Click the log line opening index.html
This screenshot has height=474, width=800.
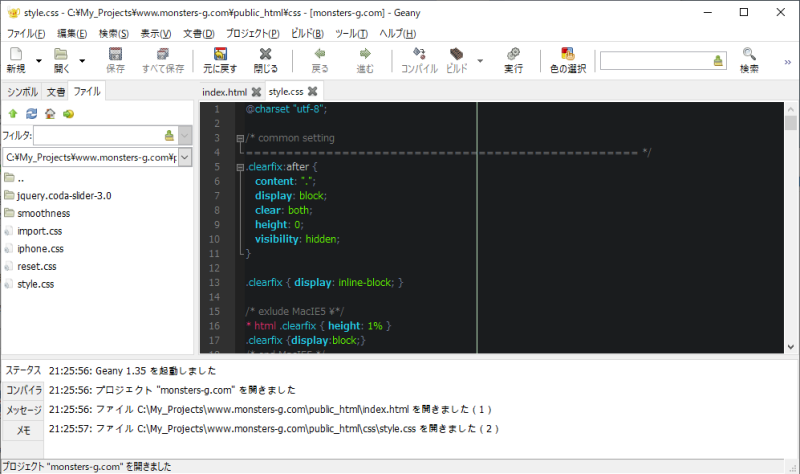pyautogui.click(x=270, y=409)
